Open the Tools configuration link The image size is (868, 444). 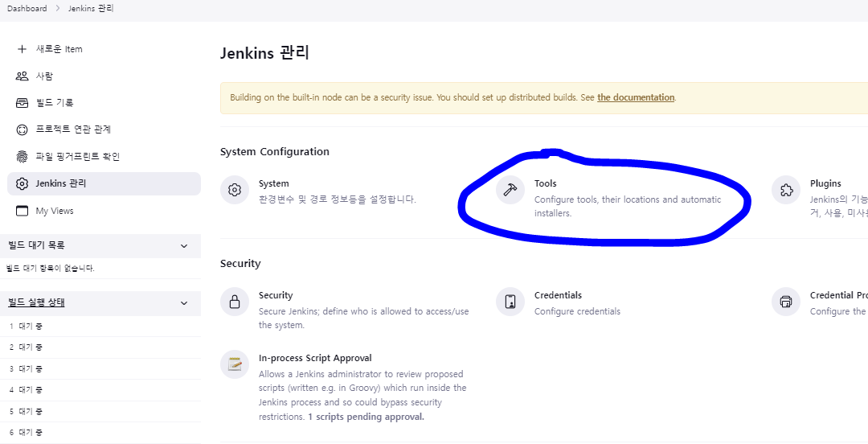[x=545, y=183]
